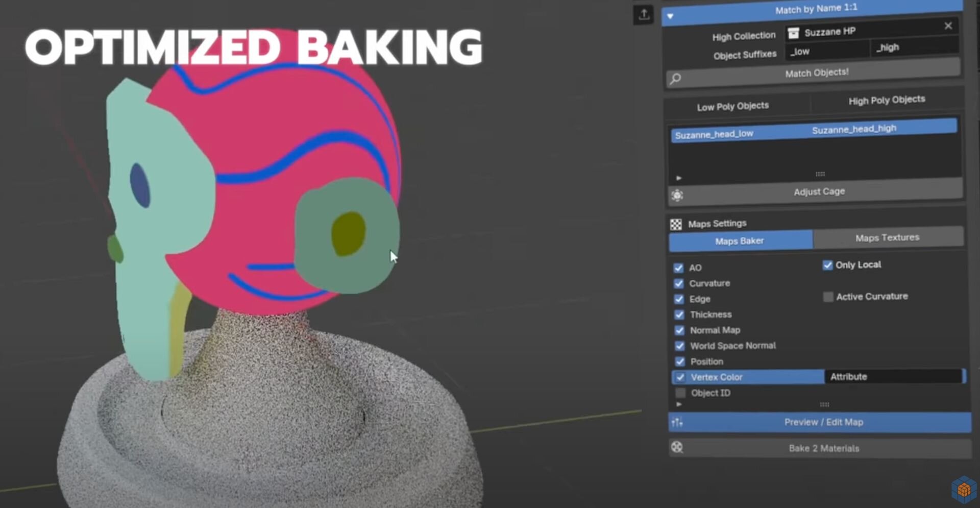Toggle the Edge map checkbox
This screenshot has width=980, height=508.
pos(679,299)
